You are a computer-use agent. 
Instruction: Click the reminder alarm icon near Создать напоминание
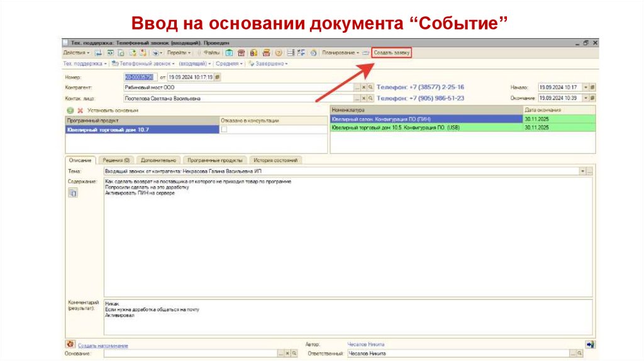(x=70, y=344)
